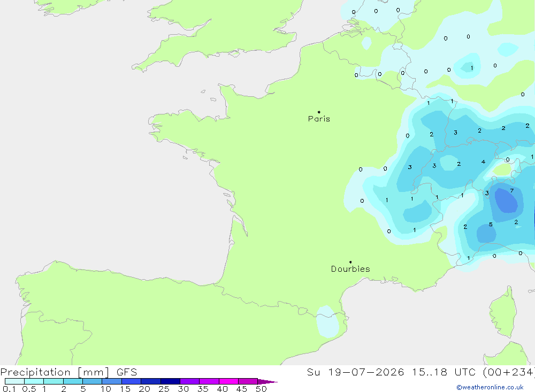Select the Paris city label
This screenshot has width=535, height=392.
coord(319,119)
